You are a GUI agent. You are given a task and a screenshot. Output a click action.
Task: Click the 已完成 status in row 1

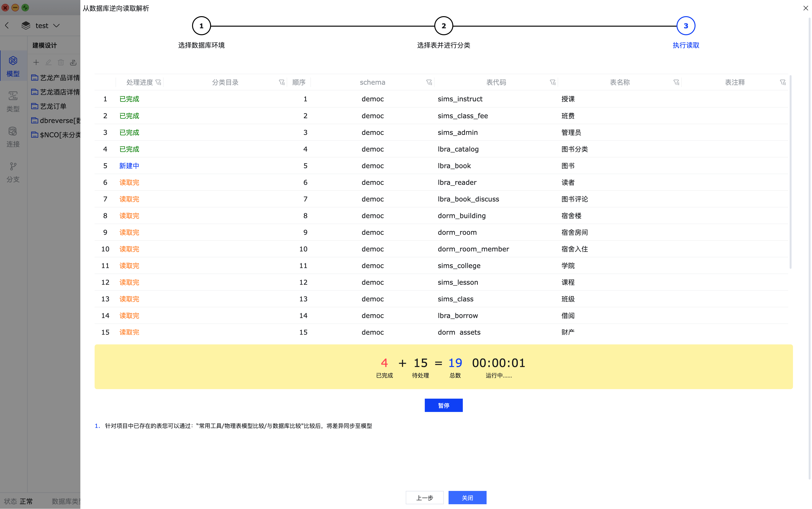click(129, 99)
